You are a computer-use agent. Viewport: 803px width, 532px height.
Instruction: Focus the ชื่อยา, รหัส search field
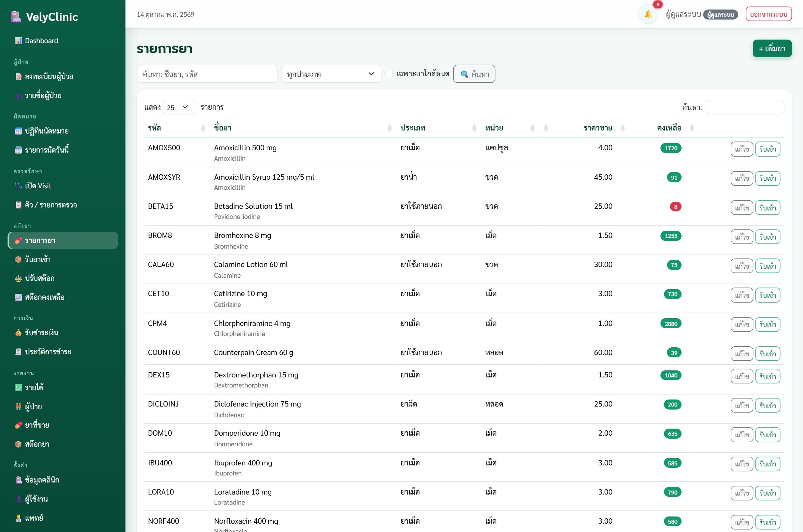pos(207,74)
